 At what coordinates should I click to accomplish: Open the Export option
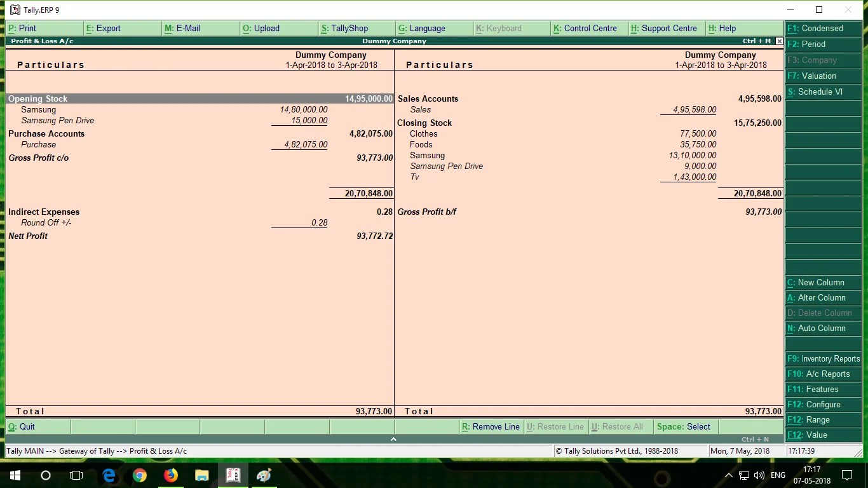123,28
